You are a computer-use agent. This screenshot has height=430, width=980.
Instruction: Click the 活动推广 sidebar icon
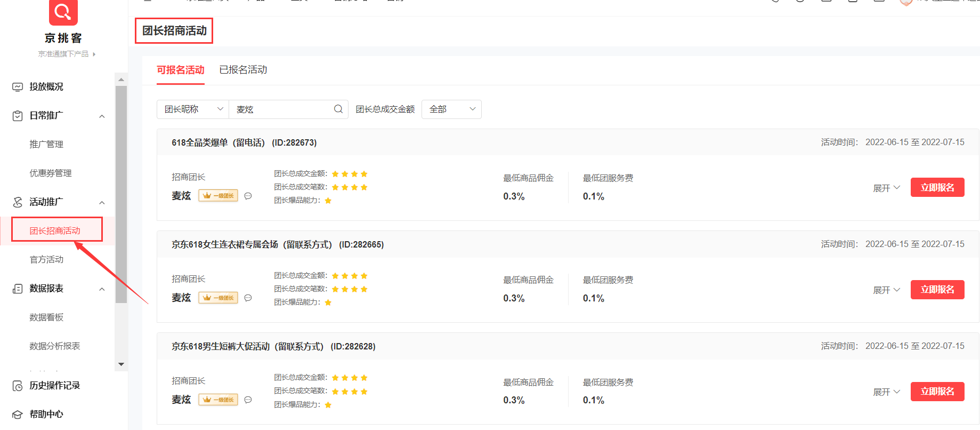point(18,202)
